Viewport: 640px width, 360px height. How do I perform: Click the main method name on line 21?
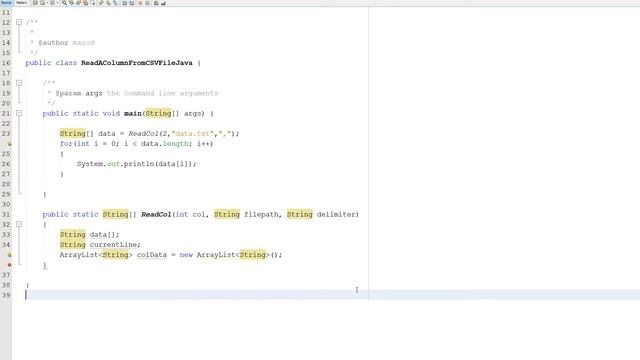point(133,113)
